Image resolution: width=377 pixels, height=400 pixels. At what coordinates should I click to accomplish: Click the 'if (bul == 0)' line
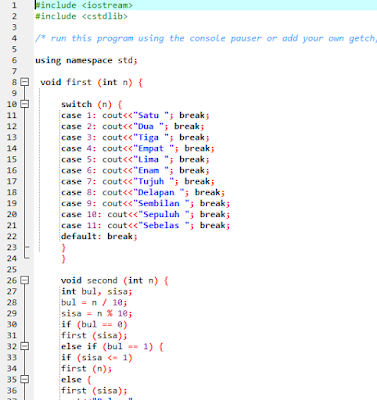point(94,325)
